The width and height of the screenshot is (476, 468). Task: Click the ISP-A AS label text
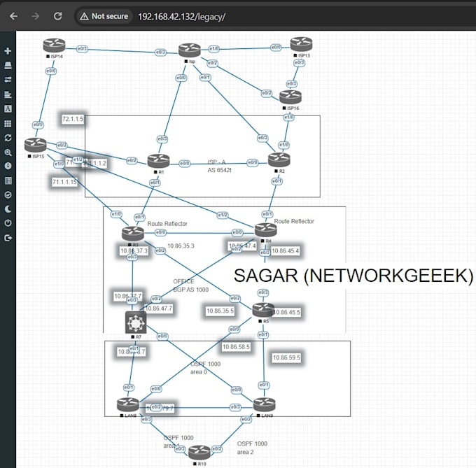(219, 166)
